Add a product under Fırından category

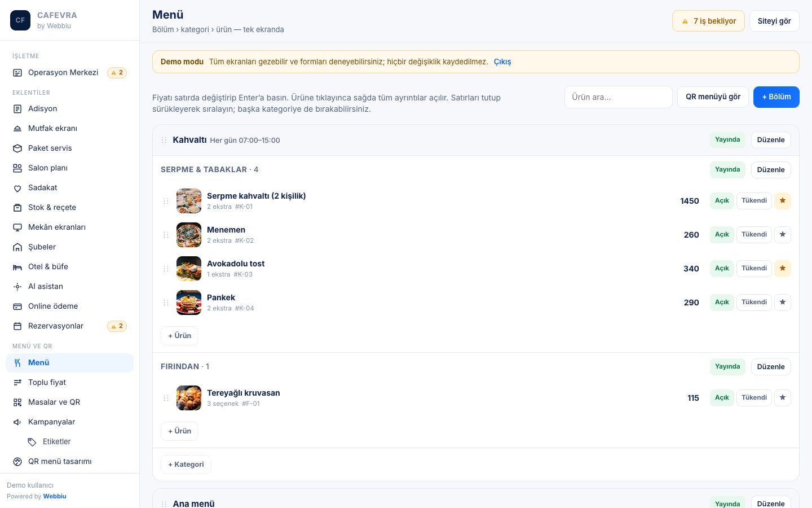(x=179, y=431)
